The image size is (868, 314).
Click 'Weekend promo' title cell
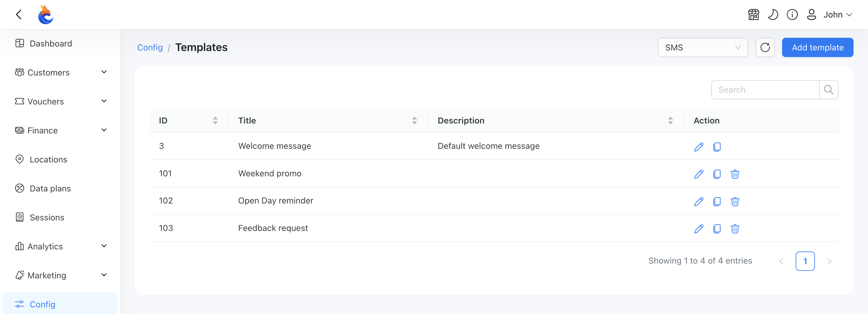point(270,173)
